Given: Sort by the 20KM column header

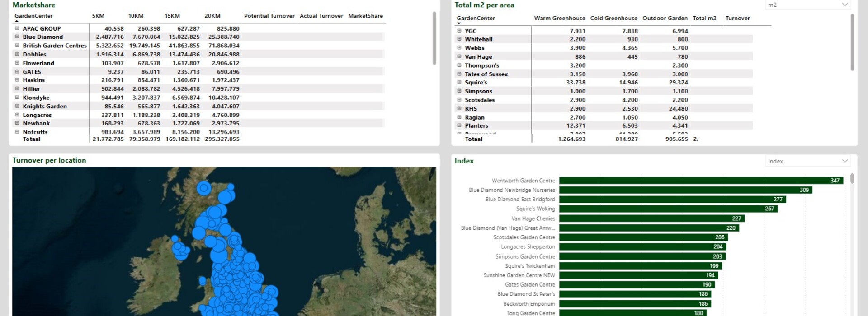Looking at the screenshot, I should [212, 16].
